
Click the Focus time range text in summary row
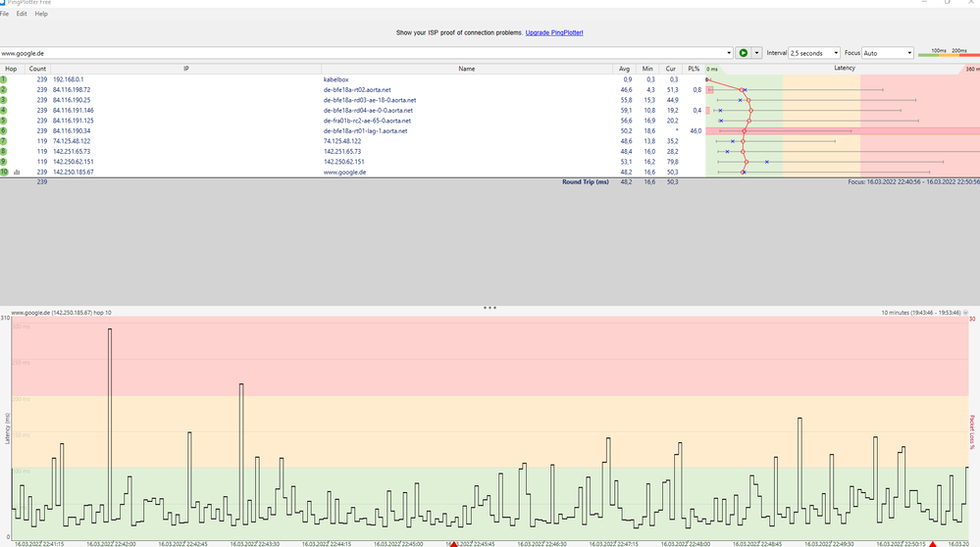[x=913, y=181]
